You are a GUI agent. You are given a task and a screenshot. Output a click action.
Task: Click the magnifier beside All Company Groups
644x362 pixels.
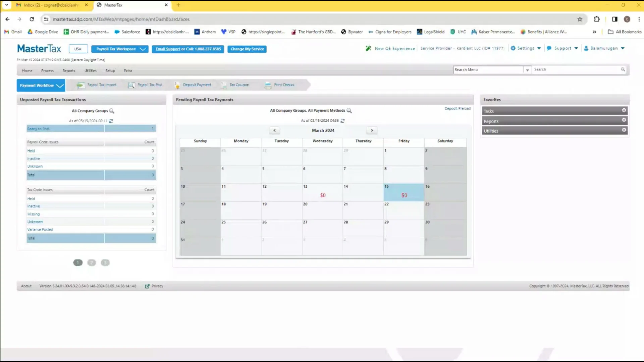pos(112,111)
